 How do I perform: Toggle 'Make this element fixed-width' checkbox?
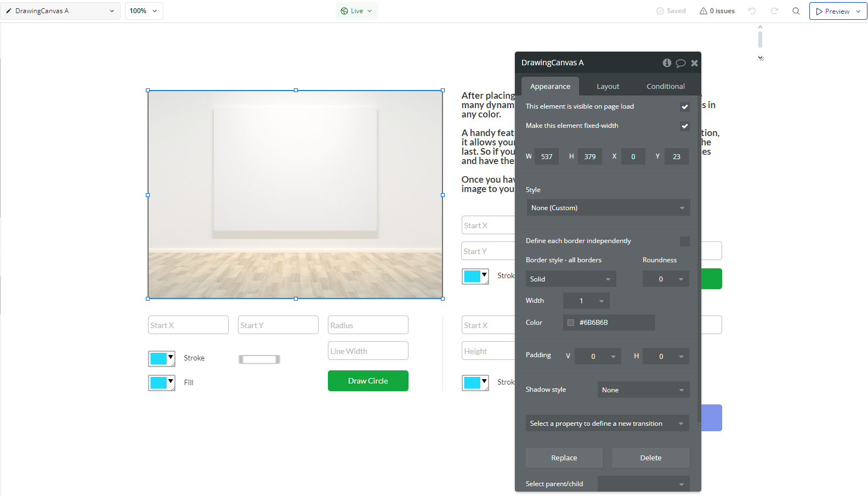(684, 126)
